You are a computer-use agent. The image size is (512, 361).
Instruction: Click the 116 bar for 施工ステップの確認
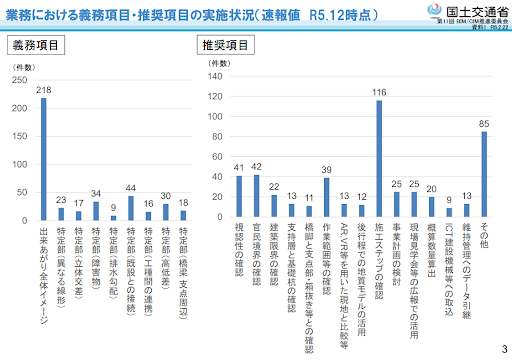coord(379,159)
